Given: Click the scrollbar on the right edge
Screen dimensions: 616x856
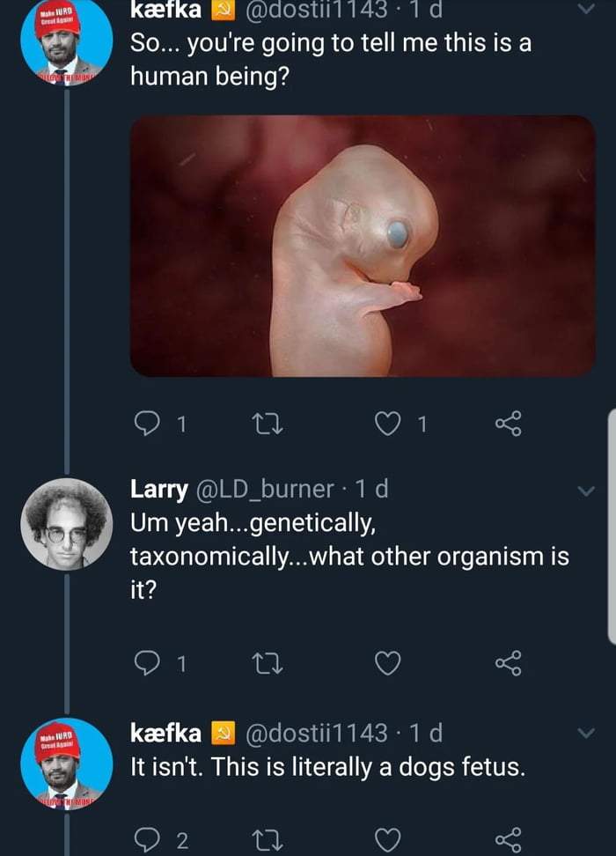Looking at the screenshot, I should pos(611,528).
